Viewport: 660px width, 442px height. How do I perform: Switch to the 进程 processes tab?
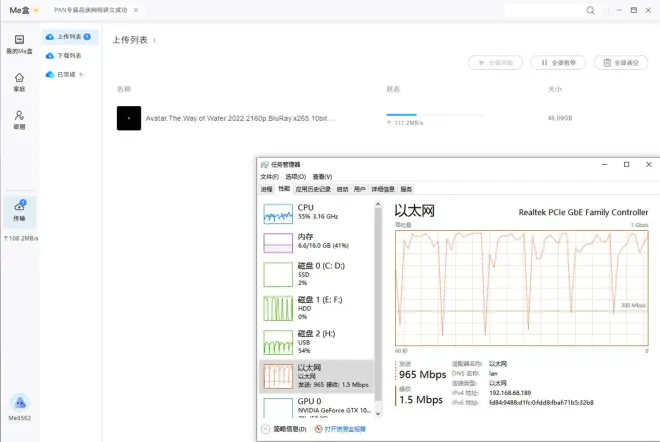tap(266, 189)
